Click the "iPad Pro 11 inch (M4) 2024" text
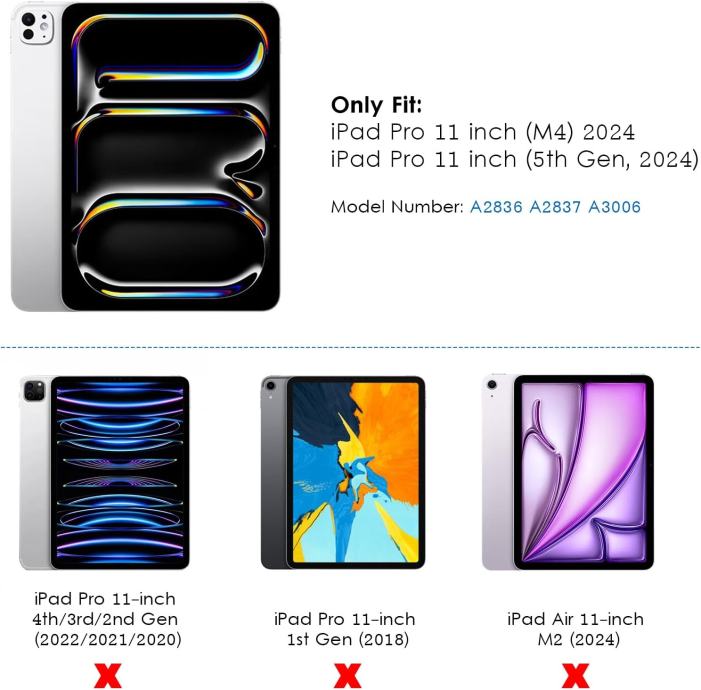The image size is (701, 690). [x=483, y=132]
